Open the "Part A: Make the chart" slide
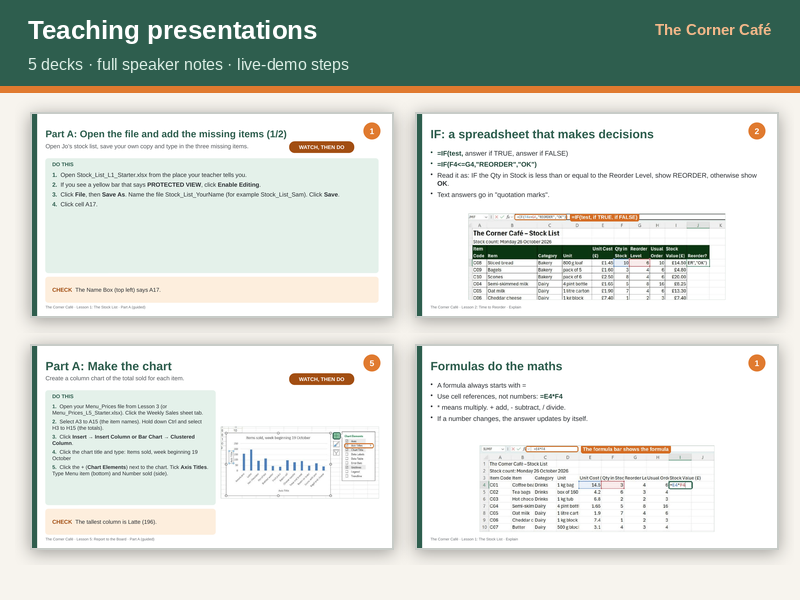This screenshot has height=600, width=800. pos(212,447)
